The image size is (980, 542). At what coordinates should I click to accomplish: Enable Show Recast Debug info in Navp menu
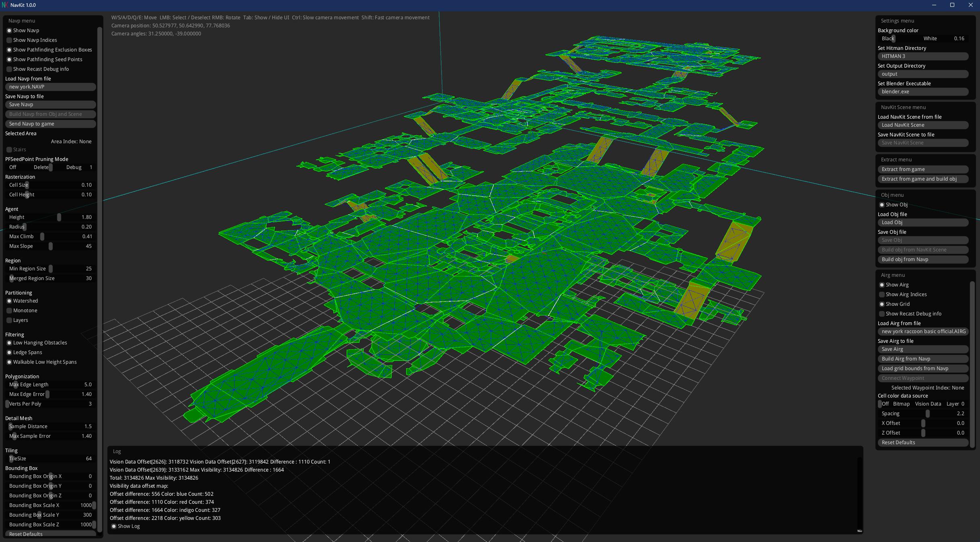point(9,69)
